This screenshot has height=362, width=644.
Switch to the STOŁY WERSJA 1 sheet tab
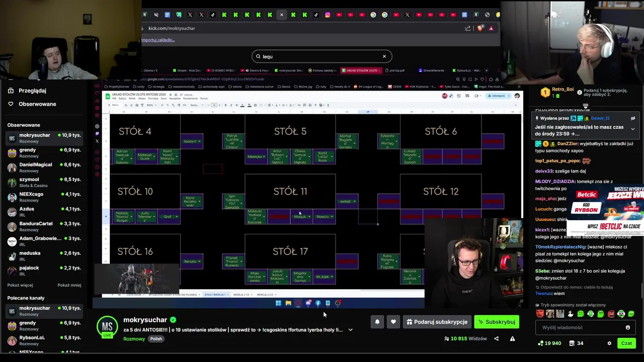pos(216,295)
